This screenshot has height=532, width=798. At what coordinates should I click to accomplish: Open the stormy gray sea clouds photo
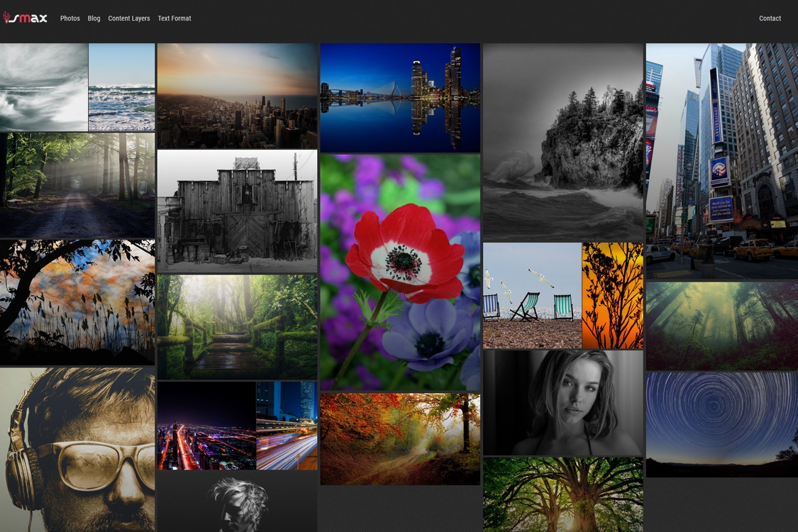(x=44, y=87)
